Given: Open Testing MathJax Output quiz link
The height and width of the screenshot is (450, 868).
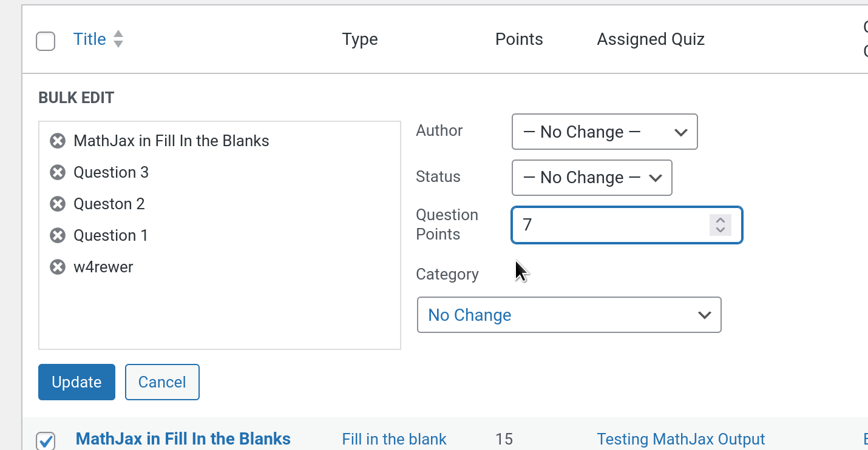Looking at the screenshot, I should coord(680,439).
